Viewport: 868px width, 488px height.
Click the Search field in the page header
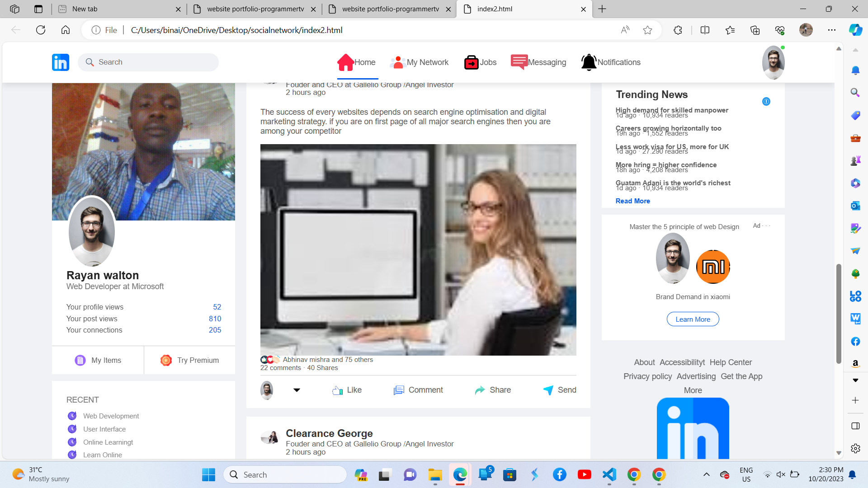pos(148,62)
